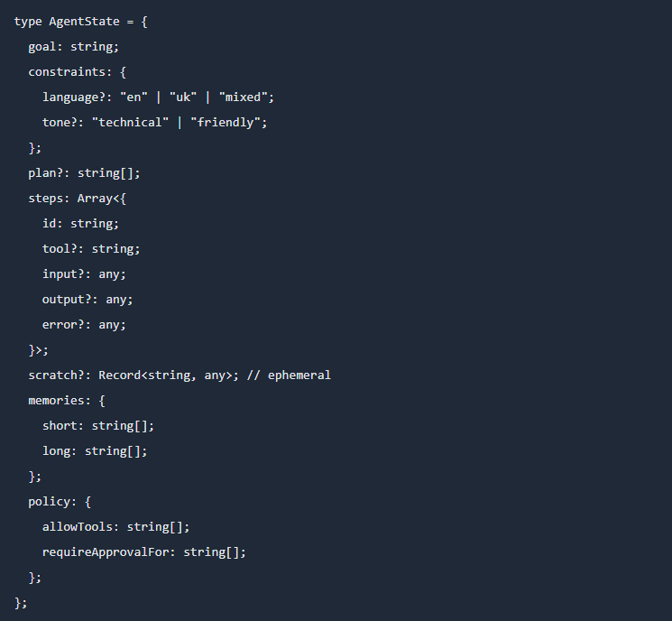The height and width of the screenshot is (621, 672).
Task: Click the goal property on line two
Action: coord(42,46)
